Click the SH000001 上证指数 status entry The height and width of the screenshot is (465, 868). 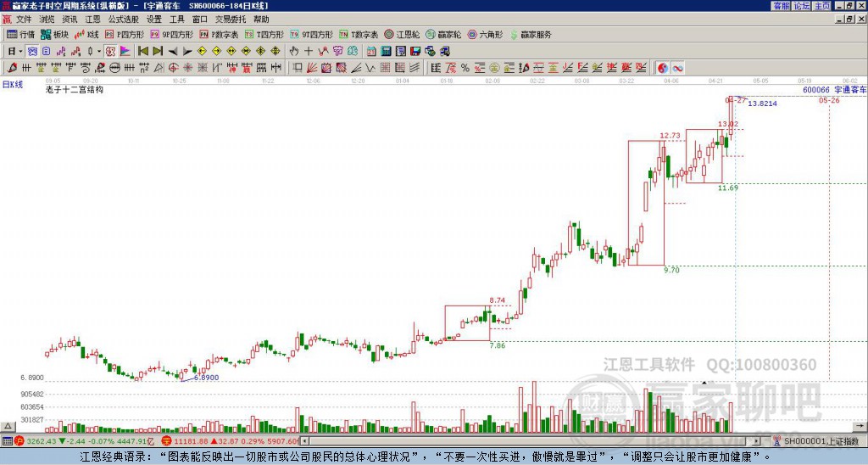point(820,441)
